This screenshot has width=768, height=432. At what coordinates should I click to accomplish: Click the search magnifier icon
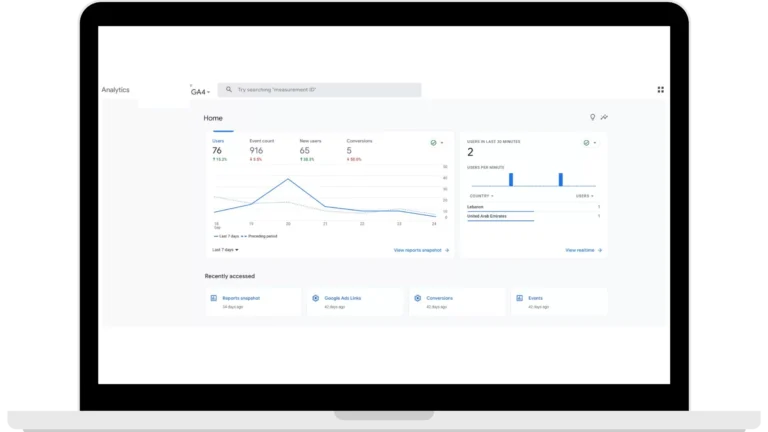tap(229, 90)
